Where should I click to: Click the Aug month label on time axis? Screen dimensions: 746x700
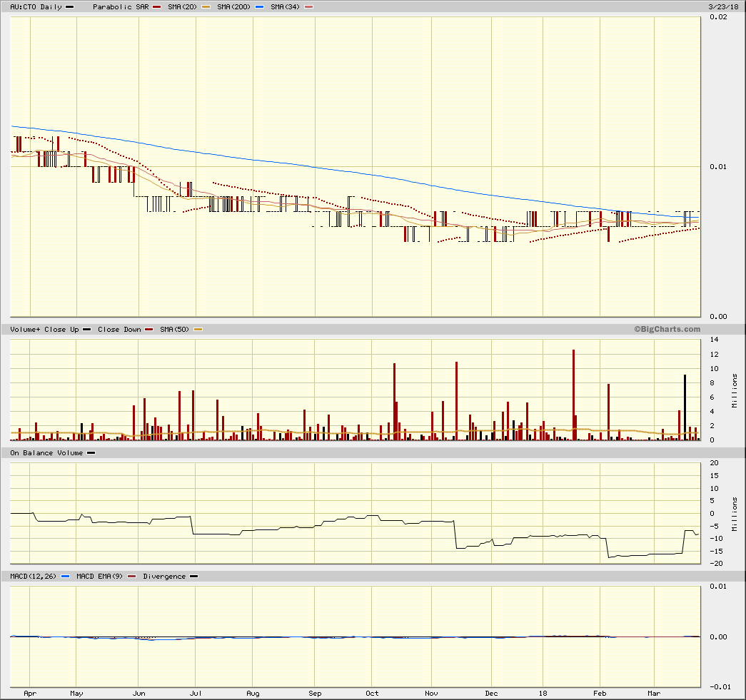[x=253, y=694]
